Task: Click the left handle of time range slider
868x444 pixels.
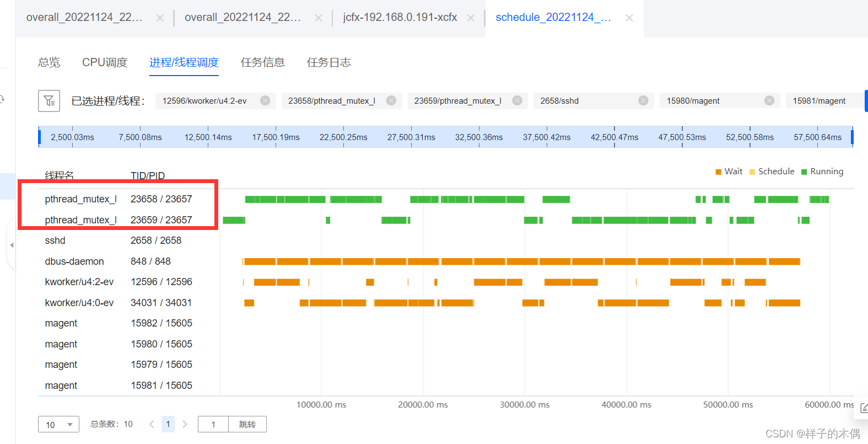Action: [39, 137]
